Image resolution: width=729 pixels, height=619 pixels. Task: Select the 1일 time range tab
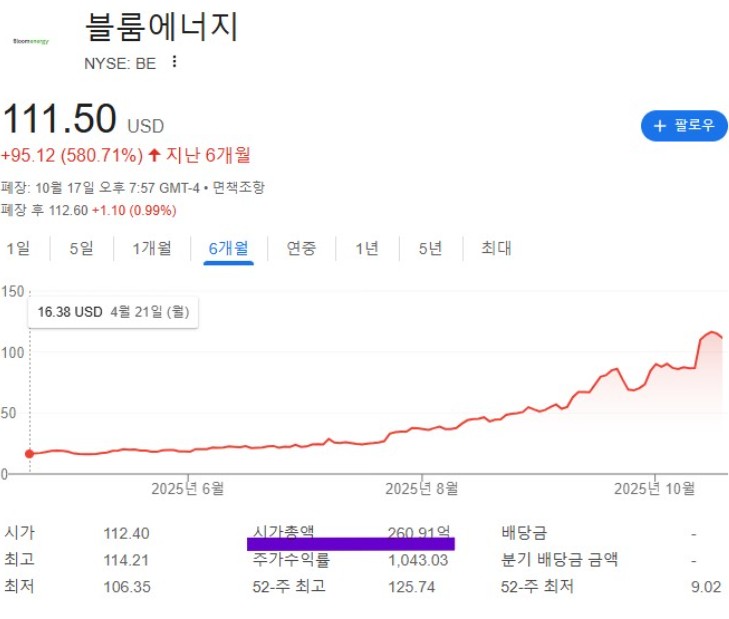(18, 248)
